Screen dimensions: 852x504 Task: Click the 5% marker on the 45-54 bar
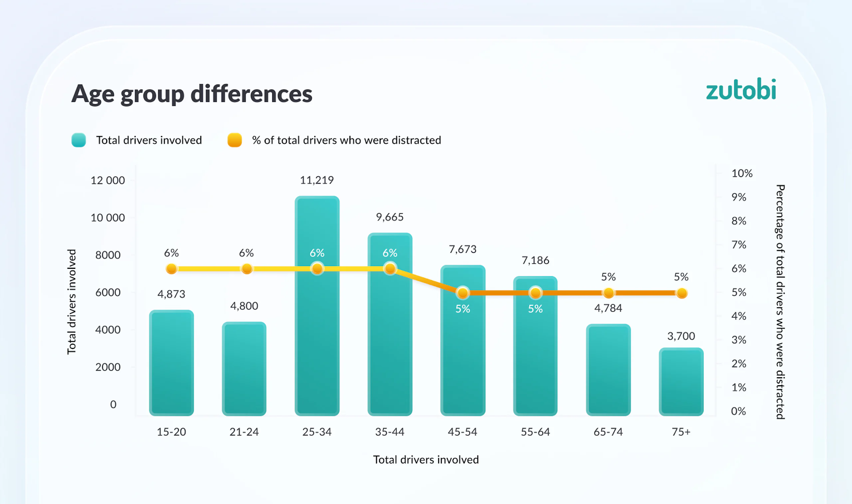point(463,293)
